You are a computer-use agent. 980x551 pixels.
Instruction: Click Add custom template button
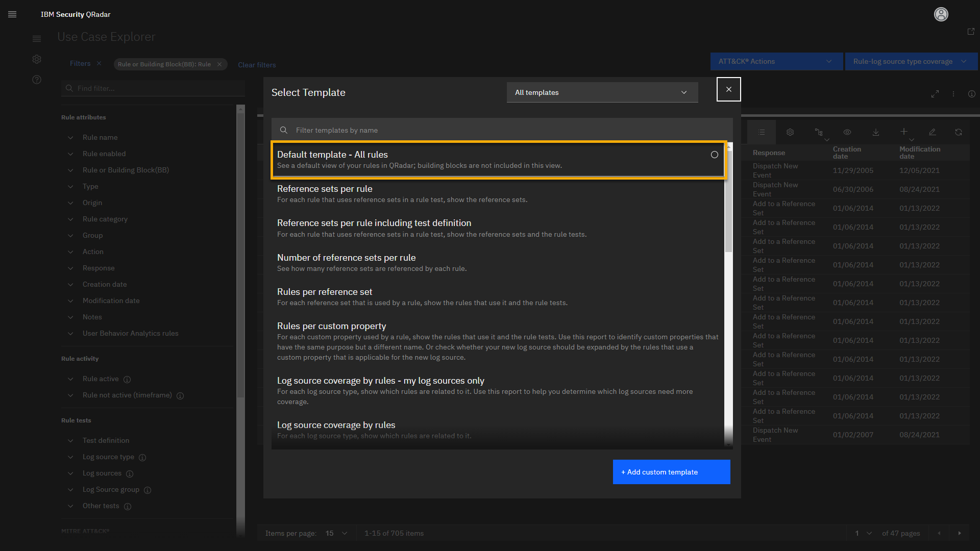click(671, 472)
